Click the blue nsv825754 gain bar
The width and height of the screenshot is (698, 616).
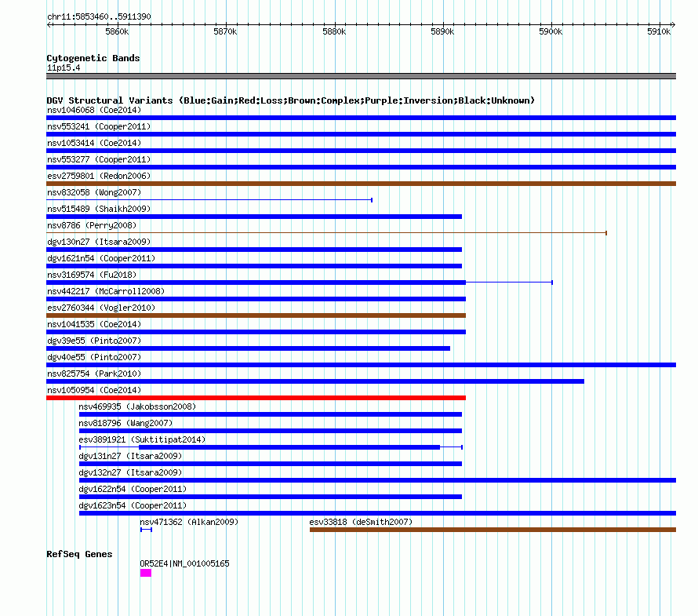315,381
